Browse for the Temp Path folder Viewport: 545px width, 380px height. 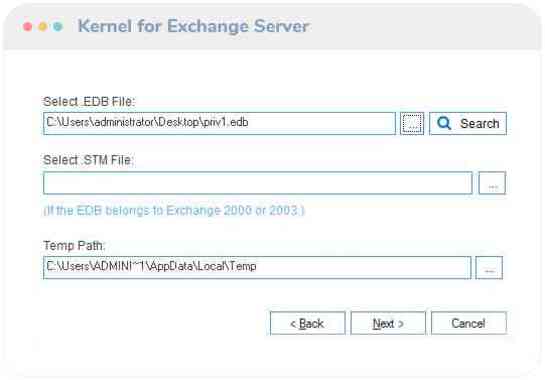tap(489, 267)
